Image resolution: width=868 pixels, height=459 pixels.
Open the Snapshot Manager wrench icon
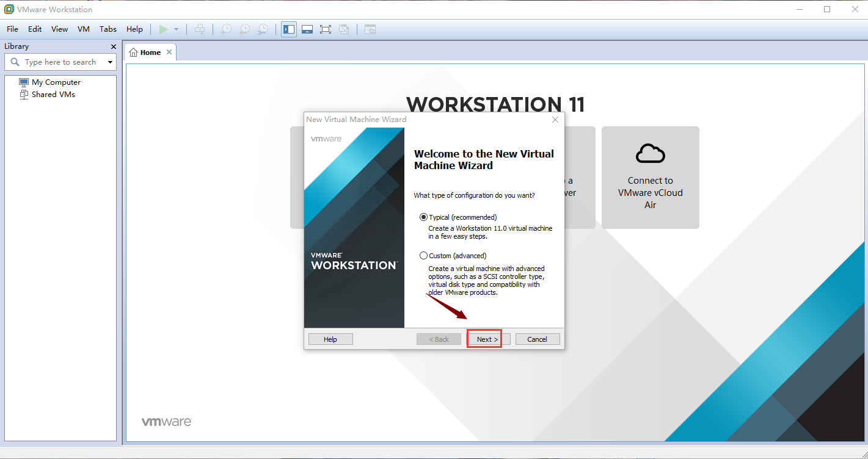tap(263, 29)
